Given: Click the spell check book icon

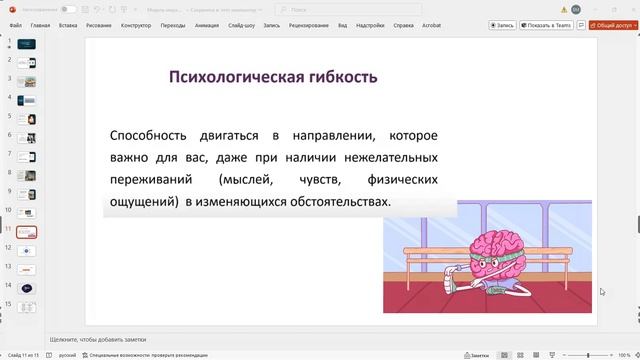Looking at the screenshot, I should pyautogui.click(x=49, y=355).
